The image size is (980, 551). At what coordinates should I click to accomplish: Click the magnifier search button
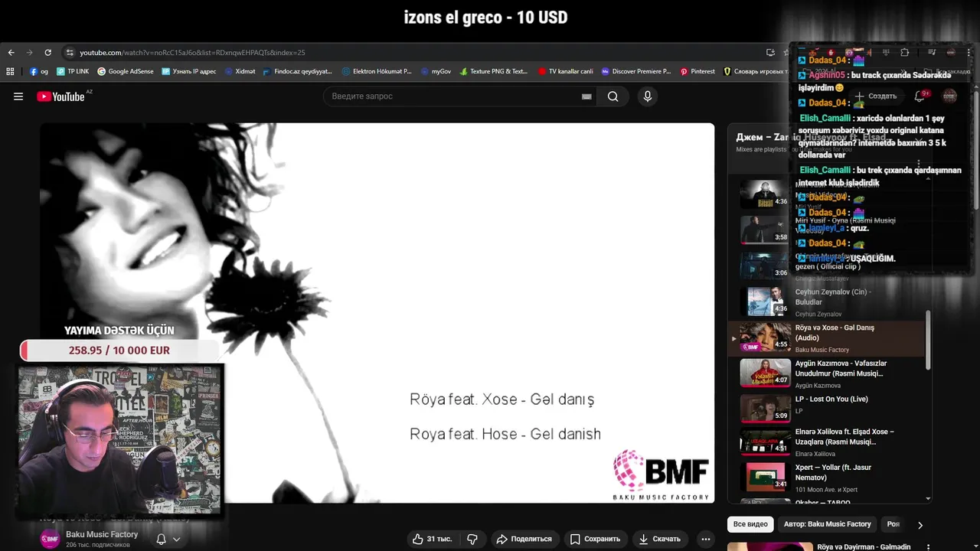coord(613,96)
